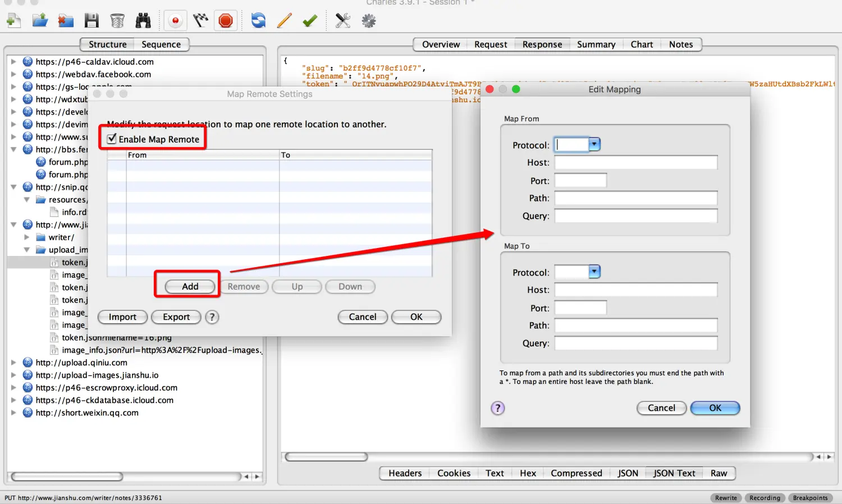Click the image_info.json file icon

coord(54,350)
